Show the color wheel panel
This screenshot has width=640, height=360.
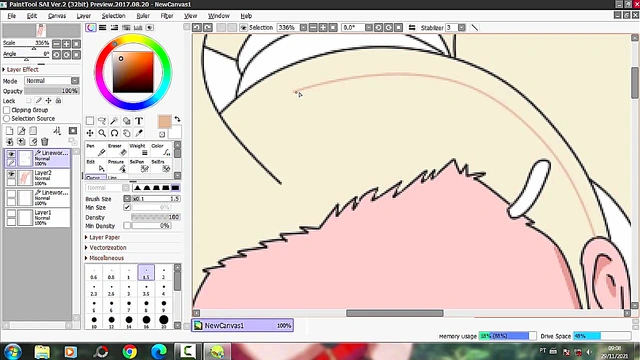pos(91,27)
